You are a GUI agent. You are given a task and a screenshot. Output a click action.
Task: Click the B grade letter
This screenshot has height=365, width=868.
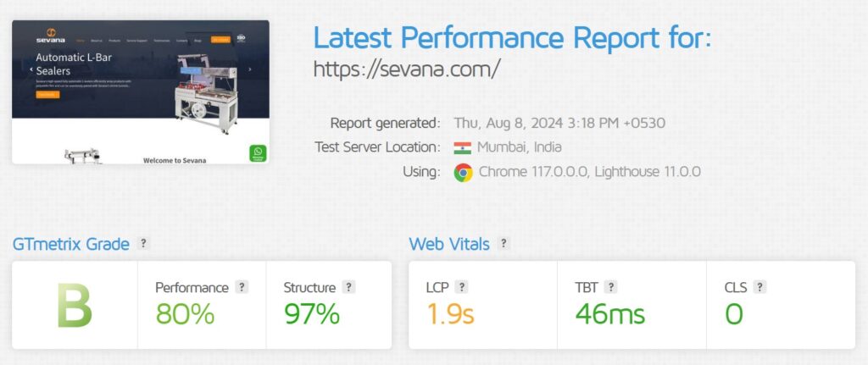tap(74, 306)
